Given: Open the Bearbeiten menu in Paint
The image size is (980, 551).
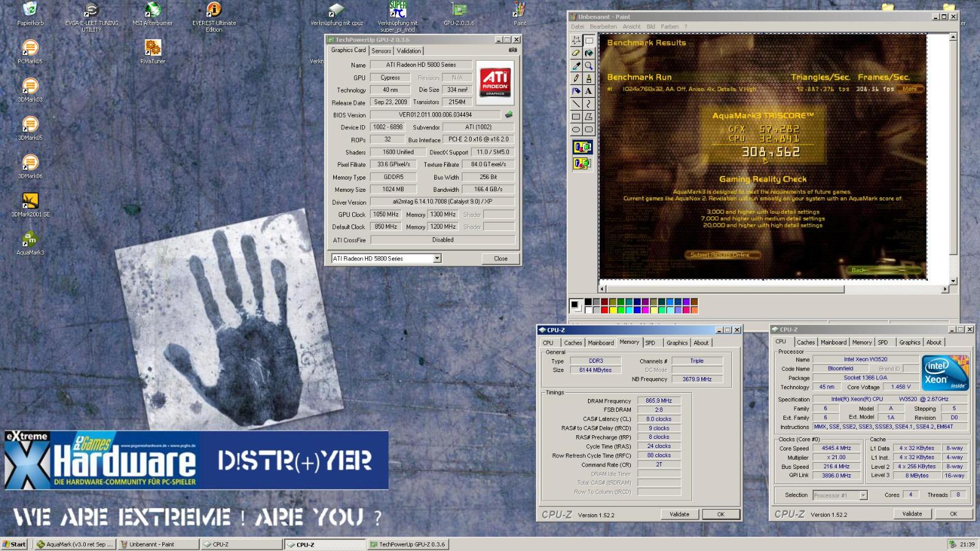Looking at the screenshot, I should click(x=603, y=26).
